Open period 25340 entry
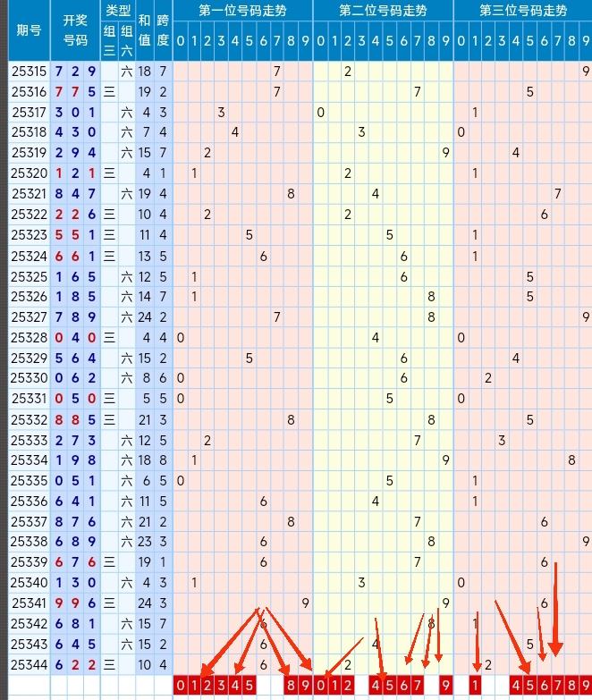This screenshot has height=700, width=592. (29, 583)
